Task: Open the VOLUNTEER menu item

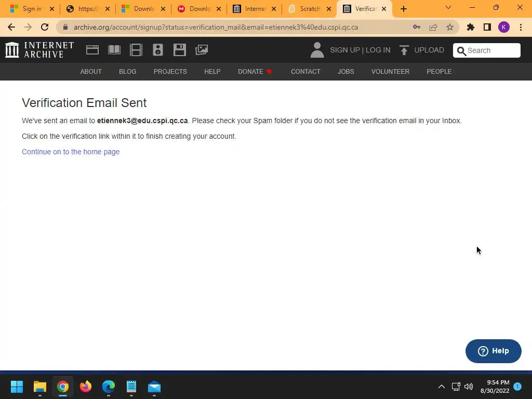Action: 390,72
